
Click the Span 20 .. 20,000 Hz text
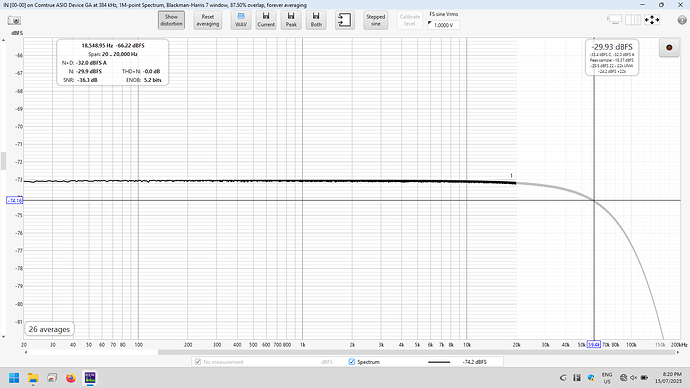click(x=113, y=54)
